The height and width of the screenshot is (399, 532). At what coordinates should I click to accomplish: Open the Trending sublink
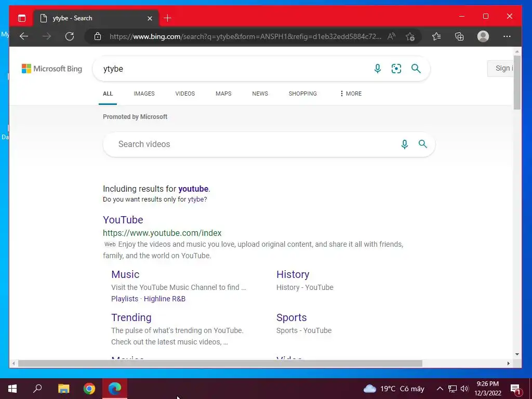[131, 317]
